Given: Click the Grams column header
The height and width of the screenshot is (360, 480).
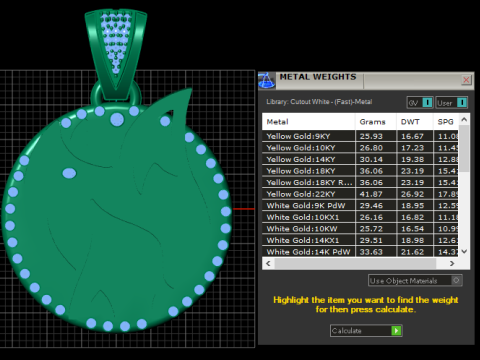Looking at the screenshot, I should pos(376,122).
